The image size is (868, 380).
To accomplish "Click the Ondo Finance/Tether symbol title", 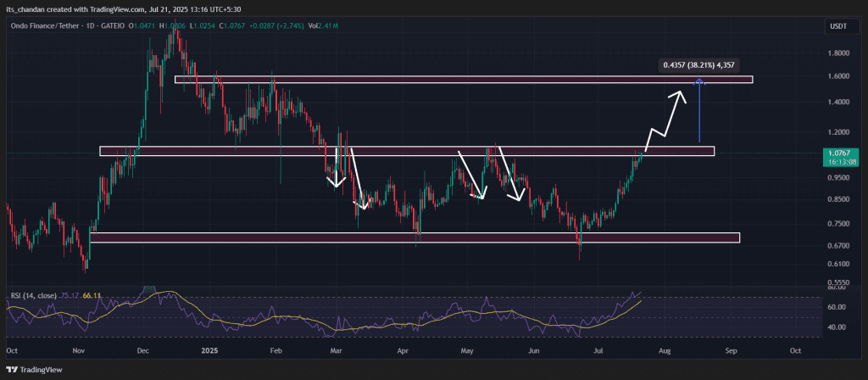I will click(46, 26).
